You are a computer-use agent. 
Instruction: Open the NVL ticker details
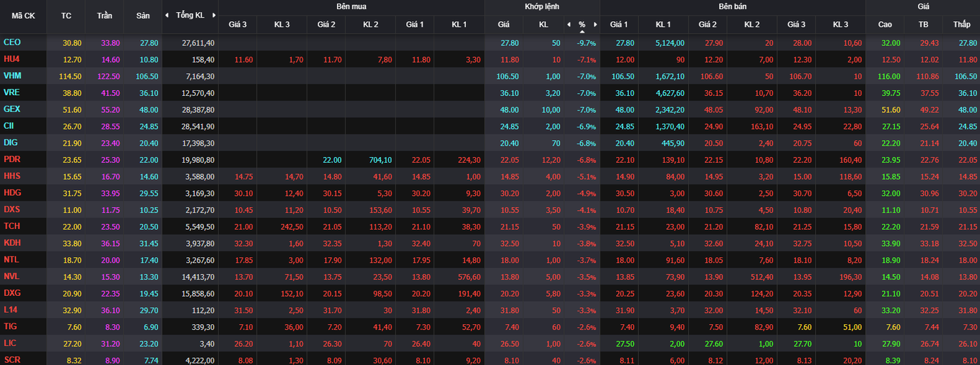pos(12,276)
